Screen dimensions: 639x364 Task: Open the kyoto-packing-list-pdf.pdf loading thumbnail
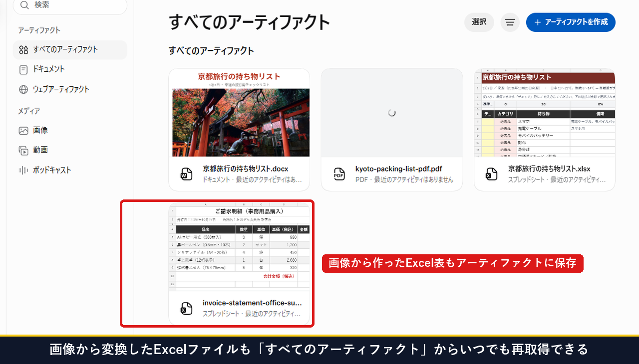click(392, 113)
